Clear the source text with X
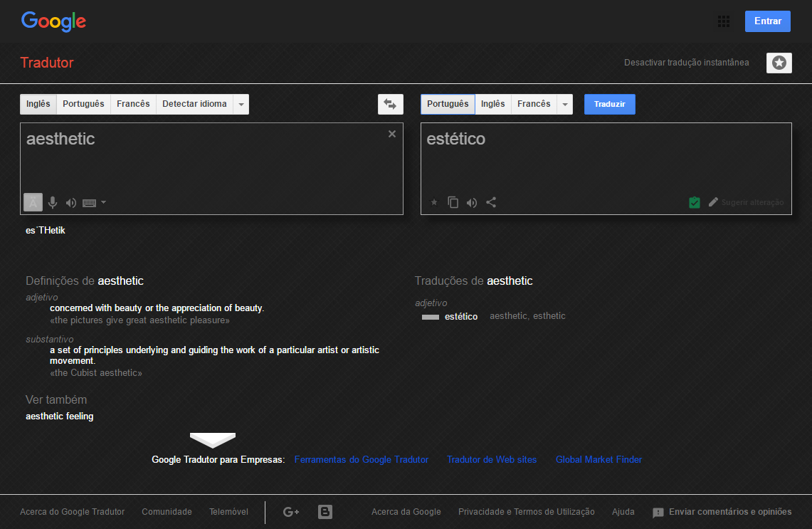Image resolution: width=812 pixels, height=529 pixels. (x=392, y=134)
